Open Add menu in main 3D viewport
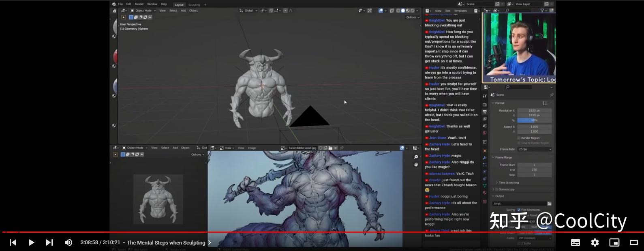 (183, 11)
